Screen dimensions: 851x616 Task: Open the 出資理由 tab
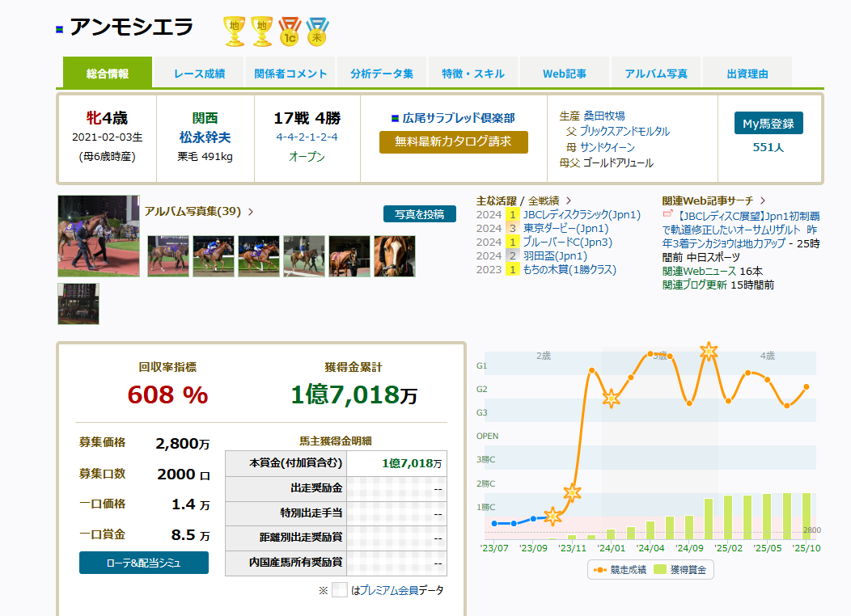747,74
